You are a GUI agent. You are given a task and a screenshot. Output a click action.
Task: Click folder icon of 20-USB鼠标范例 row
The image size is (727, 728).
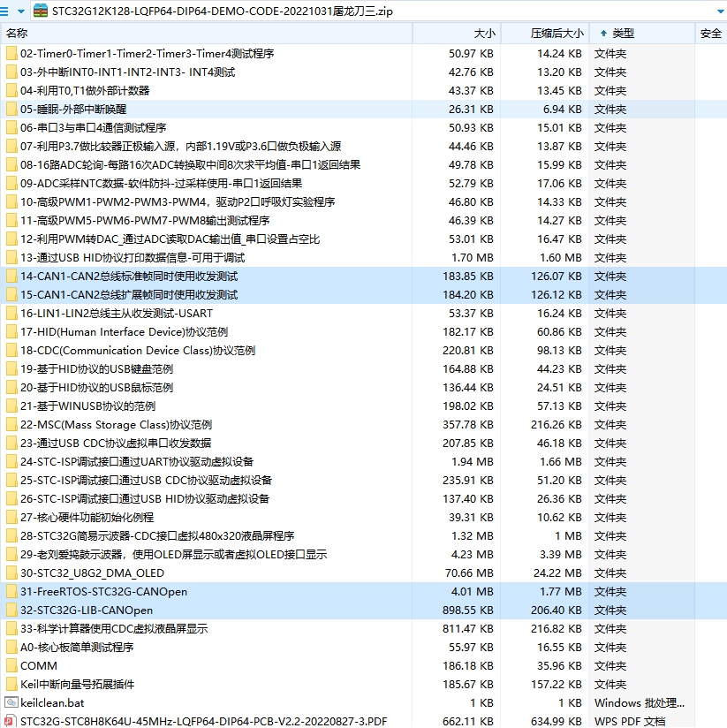pyautogui.click(x=11, y=388)
